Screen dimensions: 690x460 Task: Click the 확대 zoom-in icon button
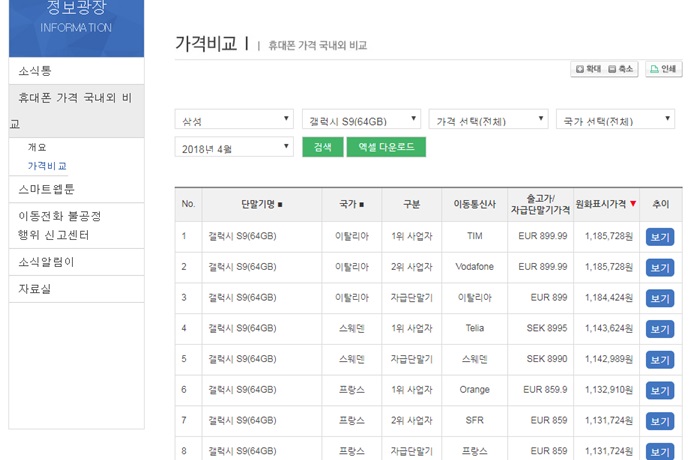click(588, 69)
